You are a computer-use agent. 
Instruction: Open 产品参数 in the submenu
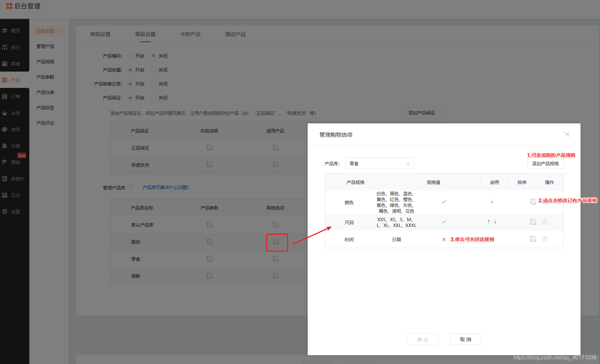pos(45,77)
